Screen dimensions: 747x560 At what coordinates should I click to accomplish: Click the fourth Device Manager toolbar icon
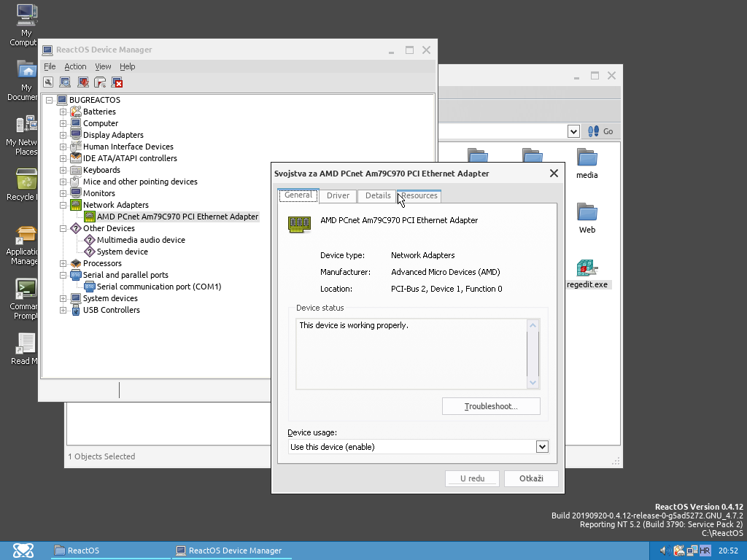point(100,82)
